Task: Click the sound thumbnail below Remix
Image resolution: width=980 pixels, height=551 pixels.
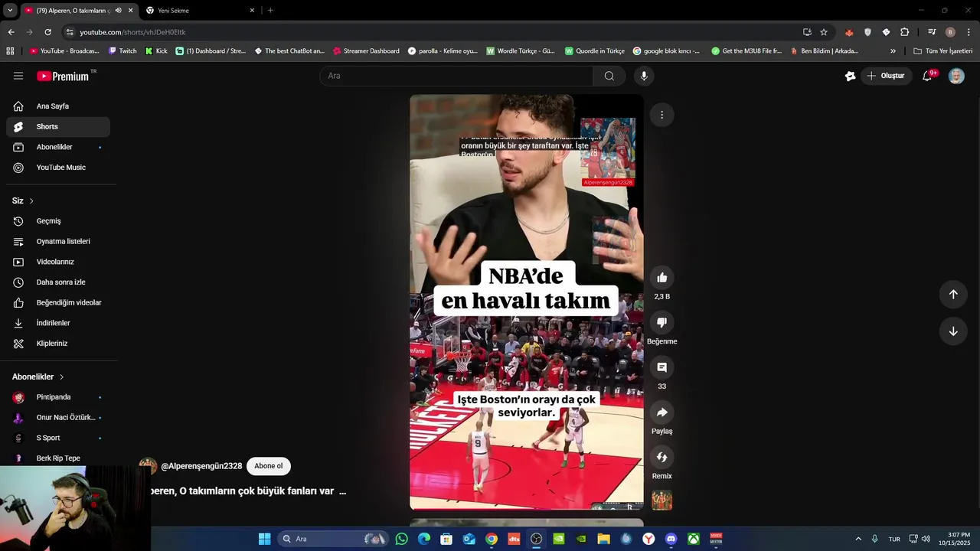Action: [x=662, y=500]
